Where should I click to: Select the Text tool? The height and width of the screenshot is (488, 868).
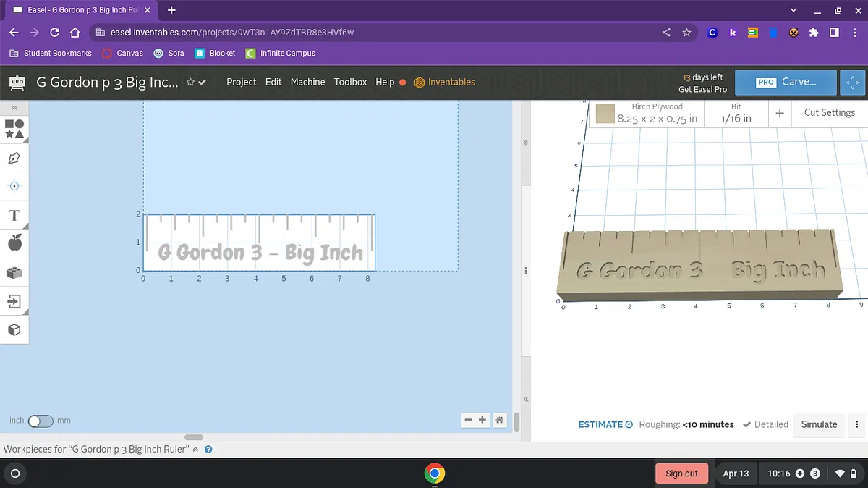click(x=14, y=215)
